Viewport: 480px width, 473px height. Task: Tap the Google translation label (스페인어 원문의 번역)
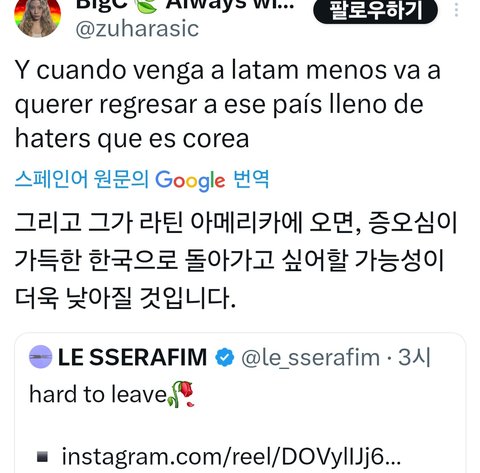click(x=142, y=180)
